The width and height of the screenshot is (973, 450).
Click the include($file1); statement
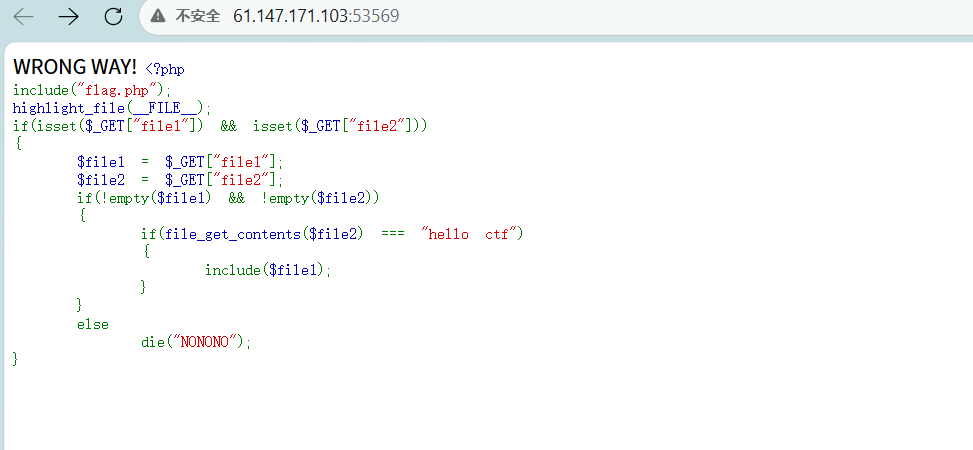click(x=267, y=269)
